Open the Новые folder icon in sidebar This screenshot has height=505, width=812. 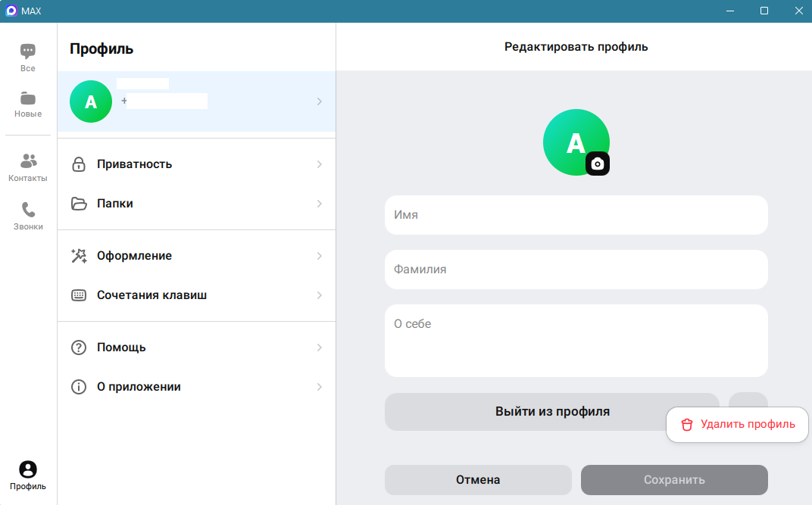pyautogui.click(x=28, y=98)
